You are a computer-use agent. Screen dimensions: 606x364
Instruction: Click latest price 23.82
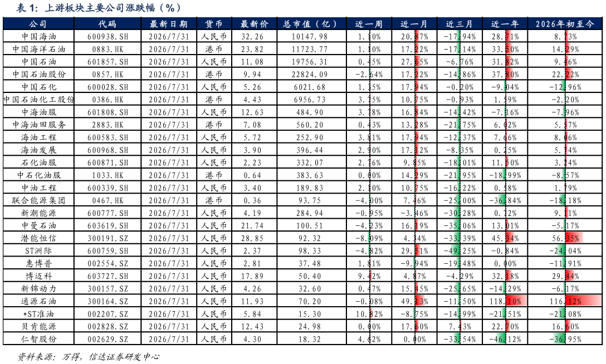click(252, 50)
